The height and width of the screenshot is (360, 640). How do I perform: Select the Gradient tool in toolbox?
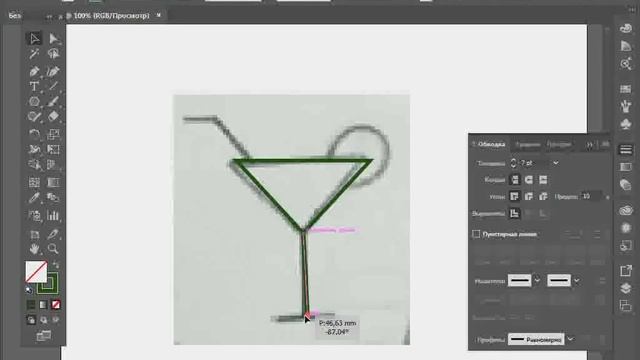click(53, 182)
